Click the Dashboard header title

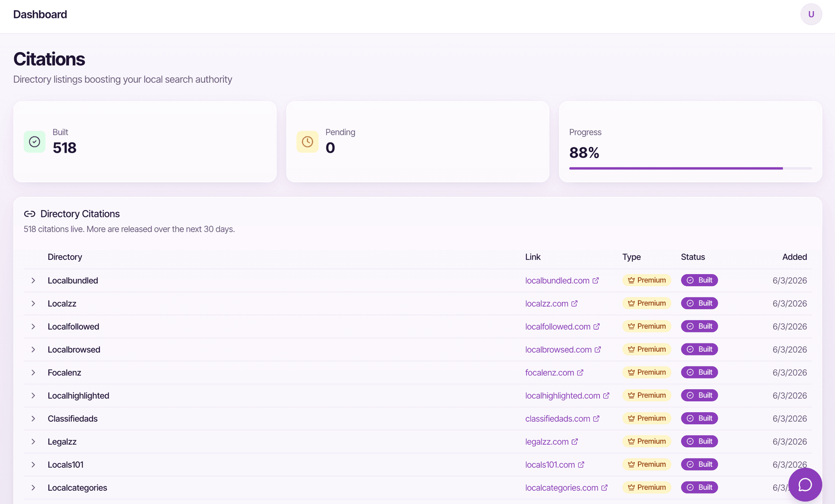pyautogui.click(x=40, y=14)
